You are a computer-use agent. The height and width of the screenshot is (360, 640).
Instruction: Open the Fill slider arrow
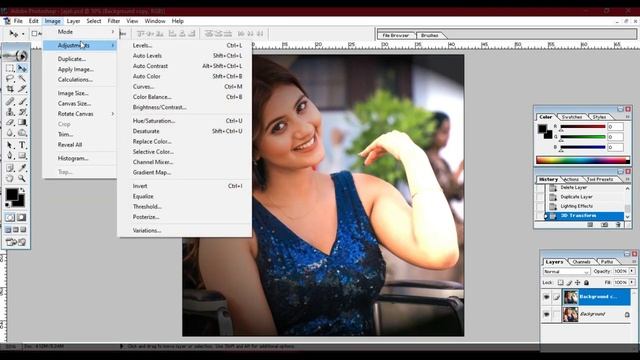632,282
